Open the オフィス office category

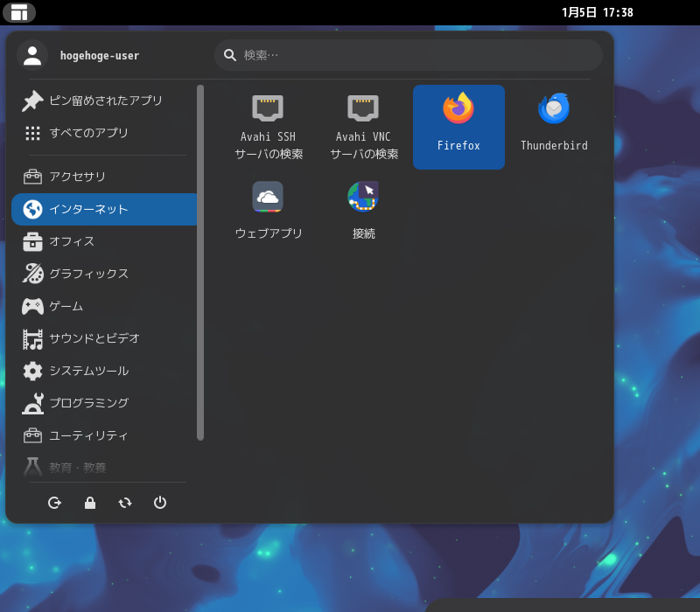[104, 241]
